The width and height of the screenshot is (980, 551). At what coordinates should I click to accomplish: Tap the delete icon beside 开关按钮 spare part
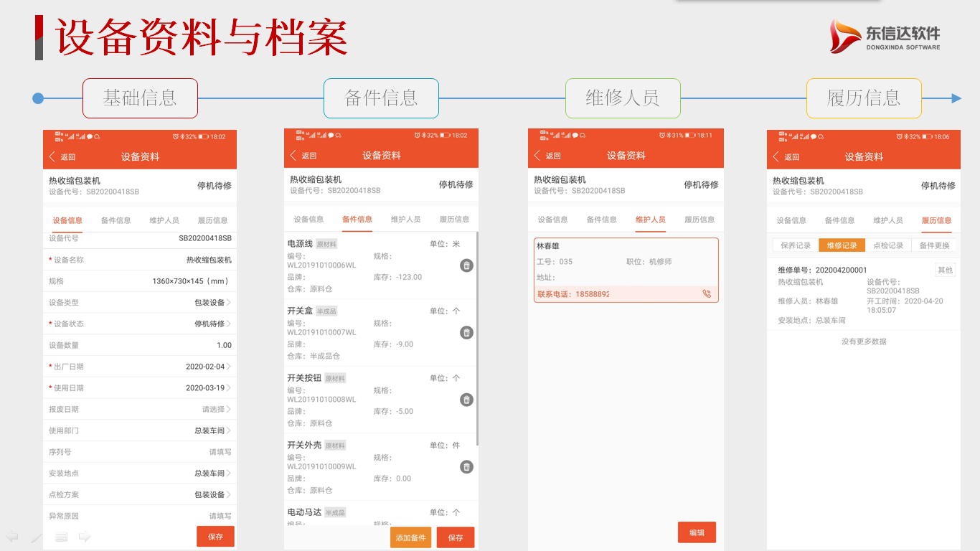pyautogui.click(x=466, y=400)
